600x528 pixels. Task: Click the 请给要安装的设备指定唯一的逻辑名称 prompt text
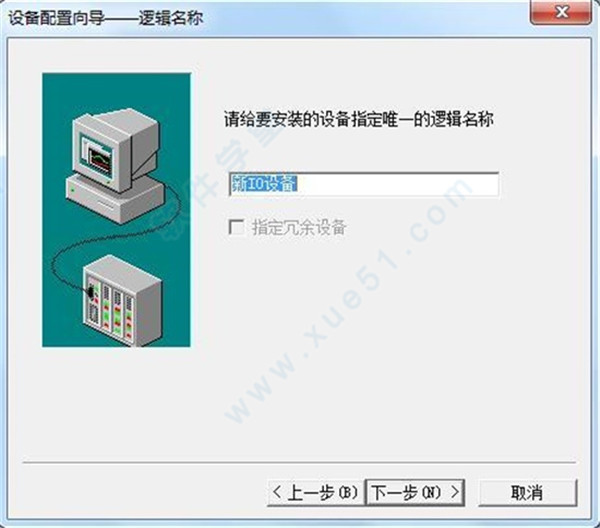pos(359,119)
